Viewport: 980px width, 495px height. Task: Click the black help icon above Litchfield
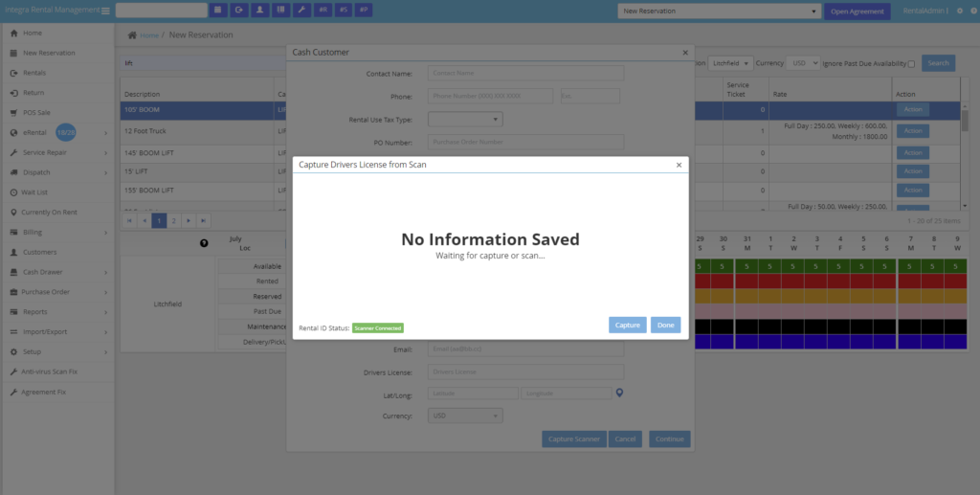pos(203,243)
